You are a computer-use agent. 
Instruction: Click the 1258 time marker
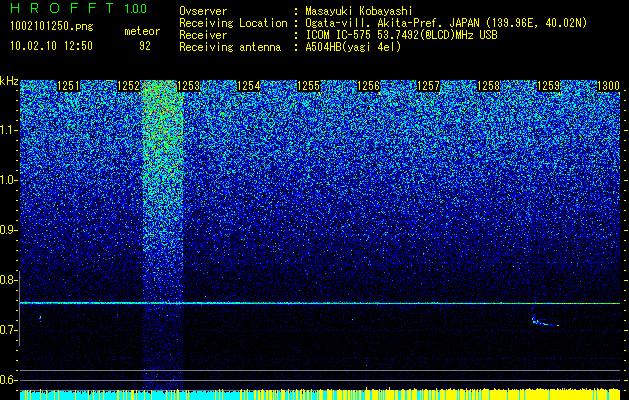[489, 86]
